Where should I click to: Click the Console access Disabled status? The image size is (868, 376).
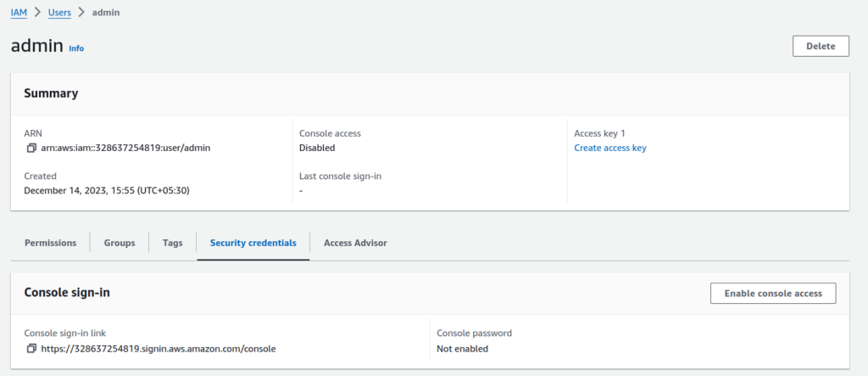(317, 148)
